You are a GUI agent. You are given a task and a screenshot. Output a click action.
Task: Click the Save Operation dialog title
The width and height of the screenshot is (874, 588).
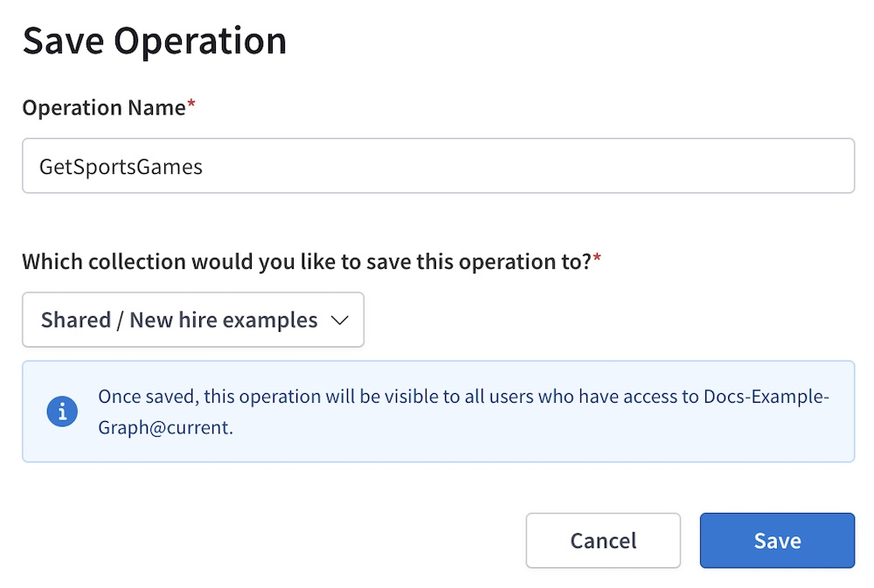[x=154, y=40]
